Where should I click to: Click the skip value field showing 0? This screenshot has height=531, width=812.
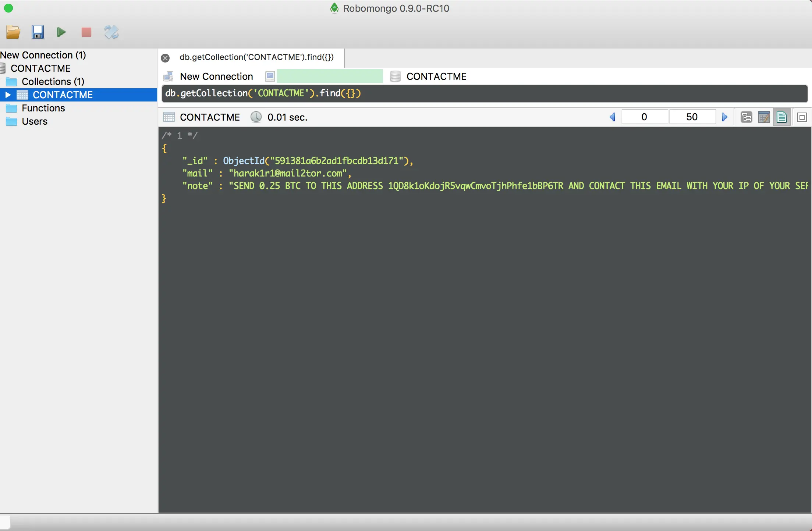645,117
